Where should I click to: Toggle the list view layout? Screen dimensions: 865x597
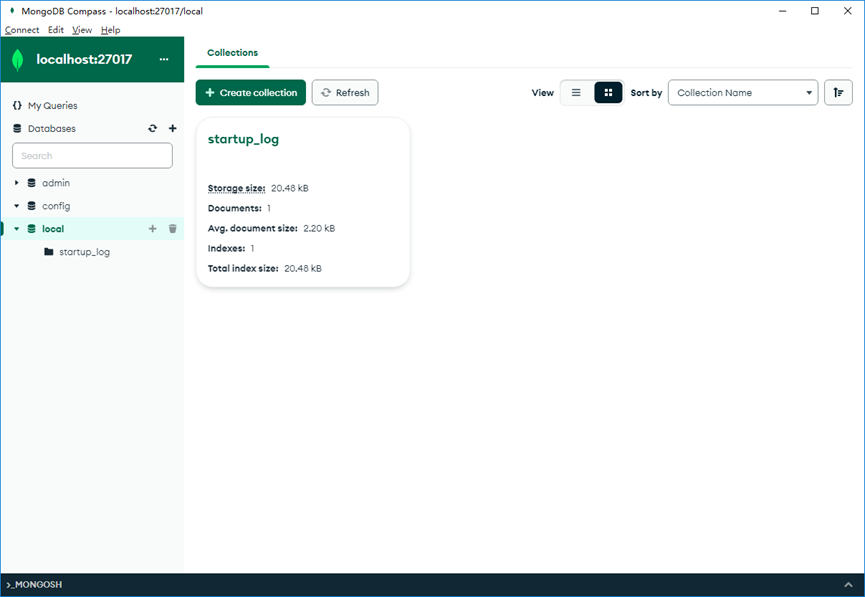(x=576, y=92)
